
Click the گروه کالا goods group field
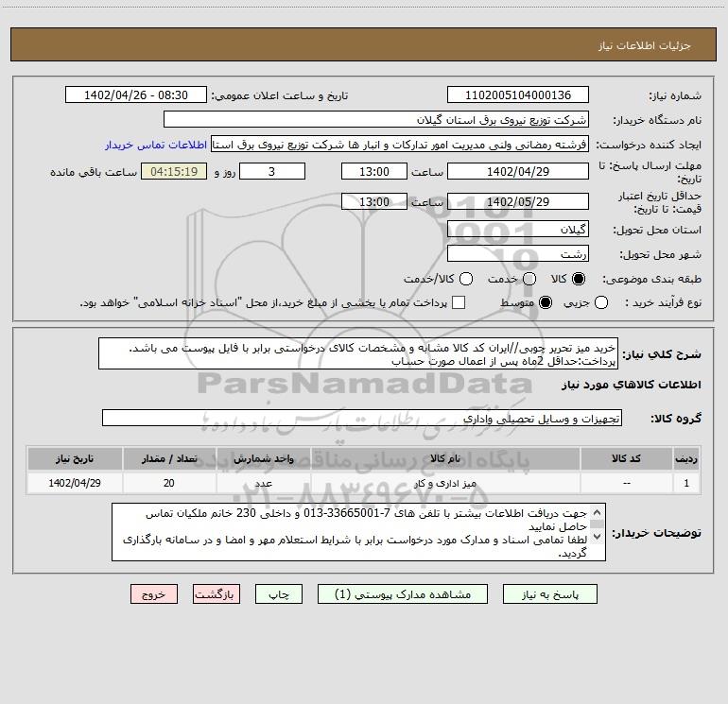pyautogui.click(x=362, y=418)
